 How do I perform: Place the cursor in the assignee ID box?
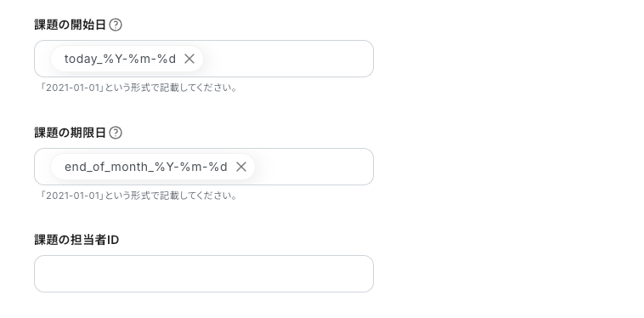point(204,274)
